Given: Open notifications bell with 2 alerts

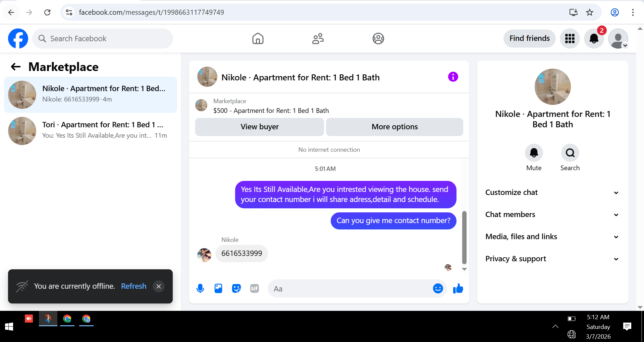Looking at the screenshot, I should pos(594,39).
